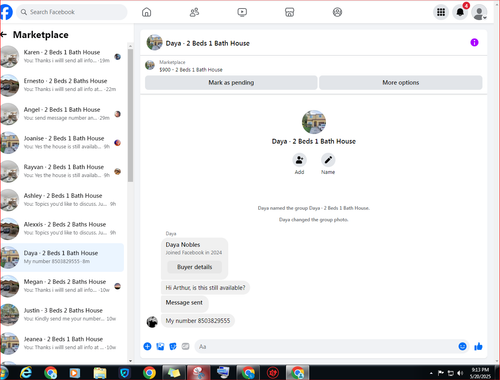Click the conversation list scrollbar
Screen dimensions: 500x380
130,115
